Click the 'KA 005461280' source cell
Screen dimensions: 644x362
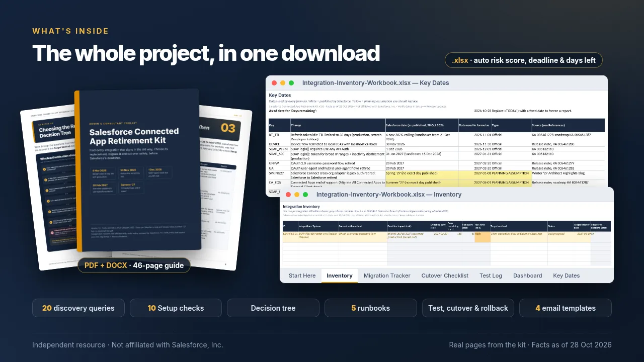click(x=568, y=144)
